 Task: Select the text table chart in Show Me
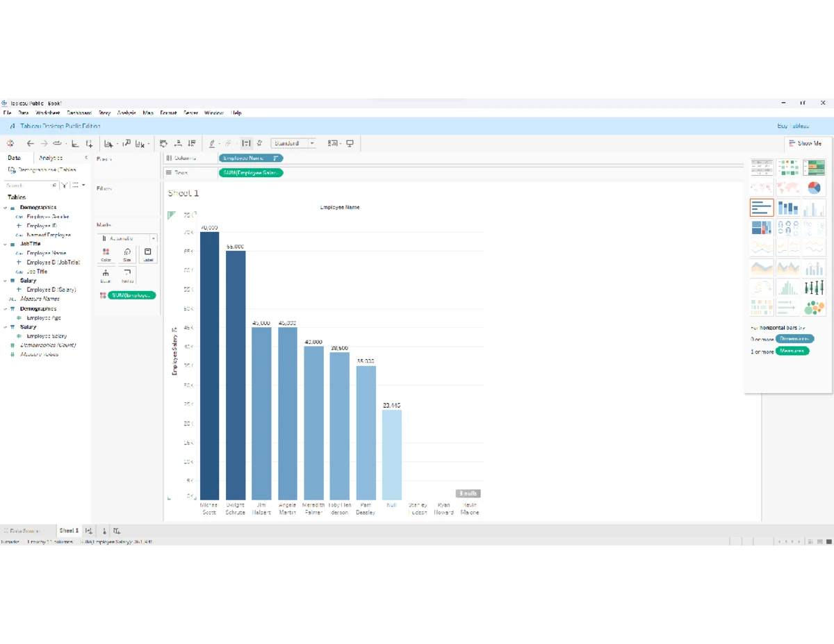(762, 167)
